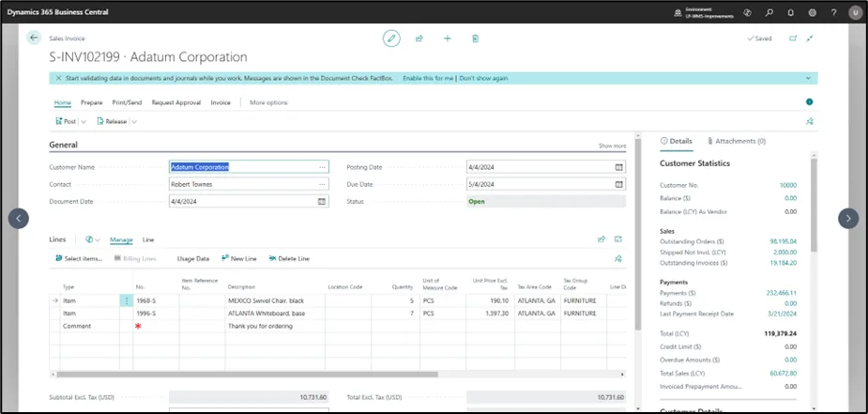Click Quantity cell of ATLANTA Whiteboard
Image resolution: width=868 pixels, height=414 pixels.
(x=395, y=314)
